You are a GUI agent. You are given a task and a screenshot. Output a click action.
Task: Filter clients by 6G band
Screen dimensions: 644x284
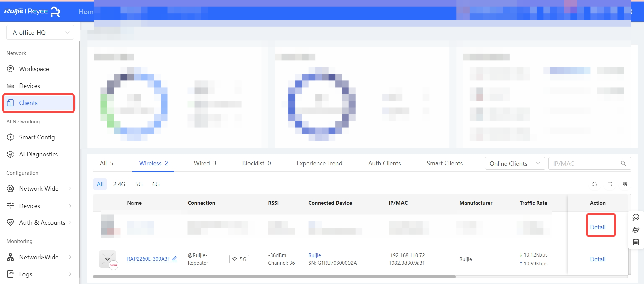coord(156,184)
